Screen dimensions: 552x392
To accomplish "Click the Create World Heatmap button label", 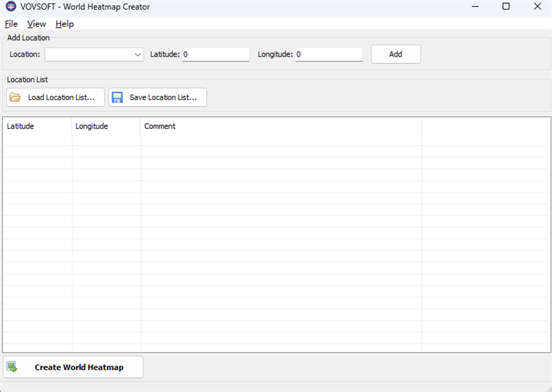I will (79, 367).
